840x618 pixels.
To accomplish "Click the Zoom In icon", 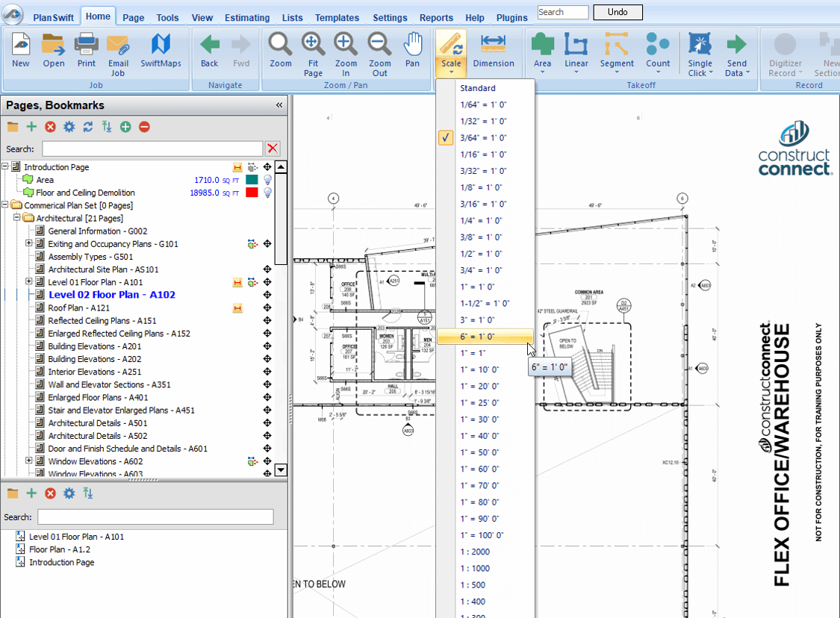I will point(346,45).
